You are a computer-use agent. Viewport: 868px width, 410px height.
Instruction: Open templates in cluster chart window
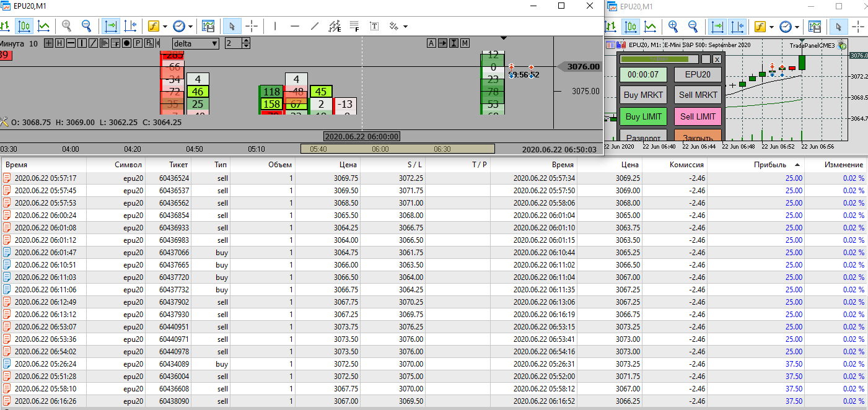click(208, 26)
